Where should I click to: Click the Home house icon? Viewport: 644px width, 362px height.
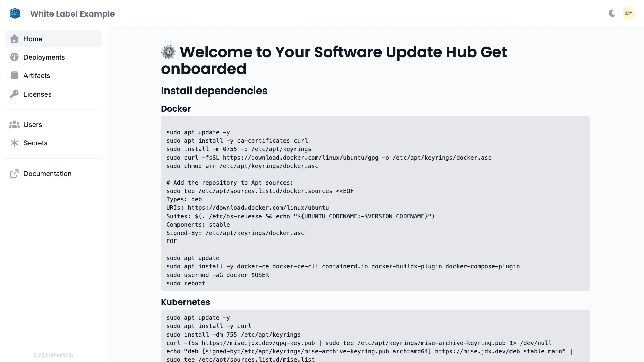pyautogui.click(x=14, y=39)
